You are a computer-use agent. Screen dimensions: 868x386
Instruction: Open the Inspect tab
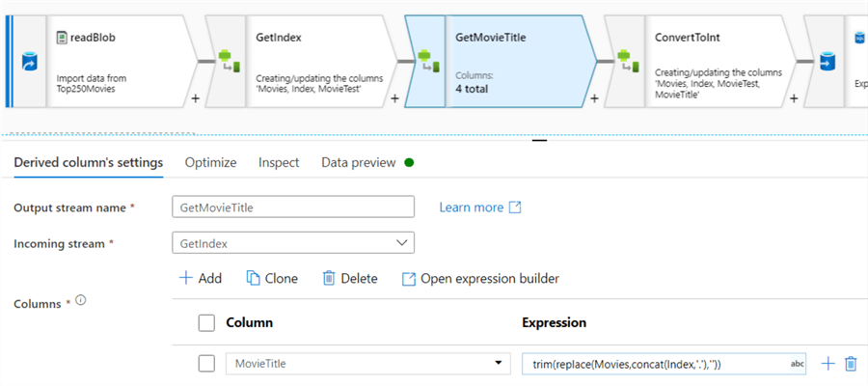(279, 163)
